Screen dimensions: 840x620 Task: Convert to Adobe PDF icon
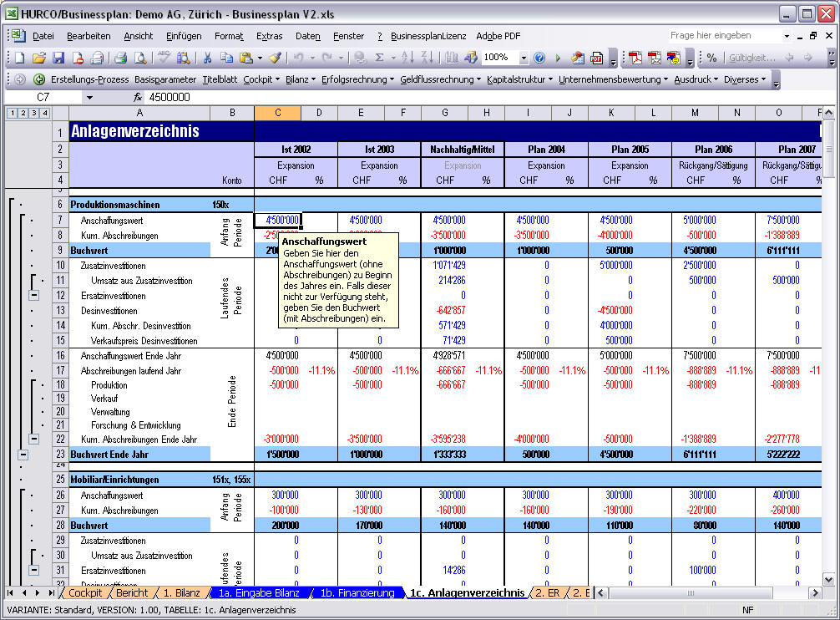click(x=635, y=58)
